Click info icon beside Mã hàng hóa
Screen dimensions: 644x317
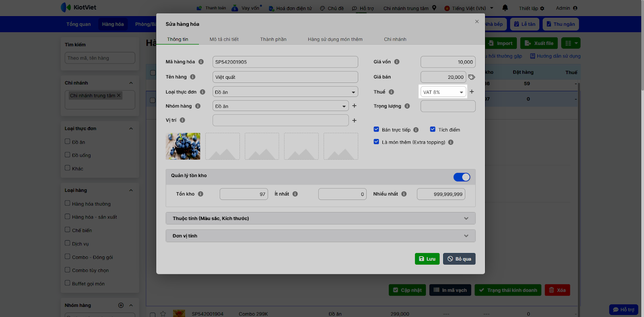pos(201,62)
